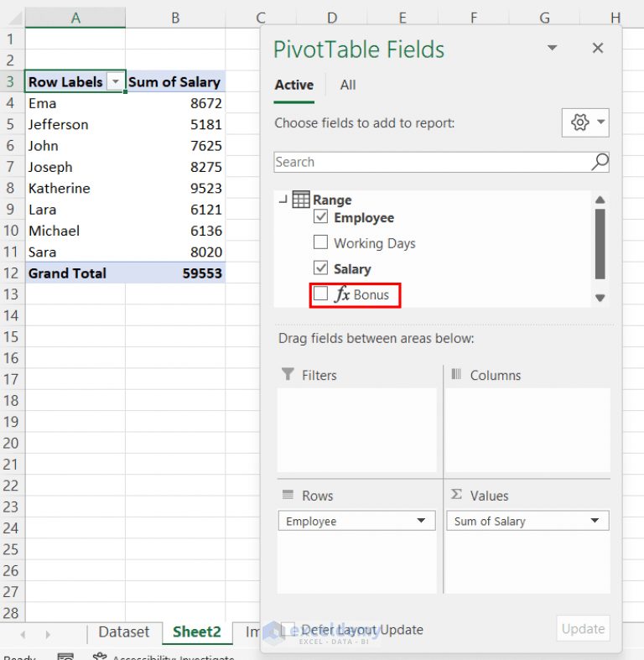Image resolution: width=644 pixels, height=660 pixels.
Task: Toggle the Defer Layout Update checkbox
Action: [x=288, y=630]
